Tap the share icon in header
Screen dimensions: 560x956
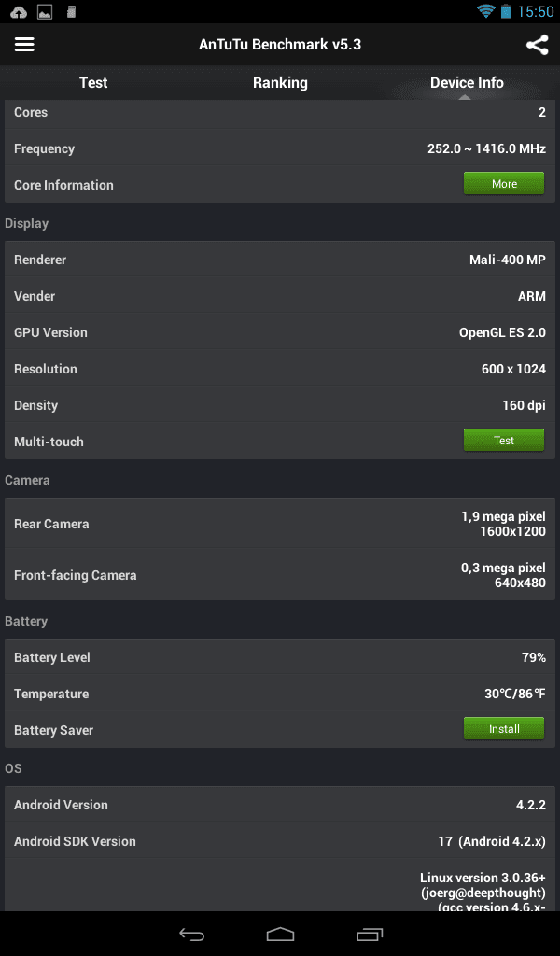coord(537,45)
